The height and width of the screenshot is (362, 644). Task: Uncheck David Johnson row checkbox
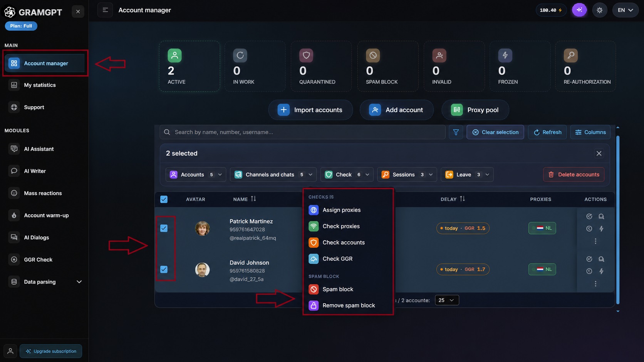click(164, 269)
